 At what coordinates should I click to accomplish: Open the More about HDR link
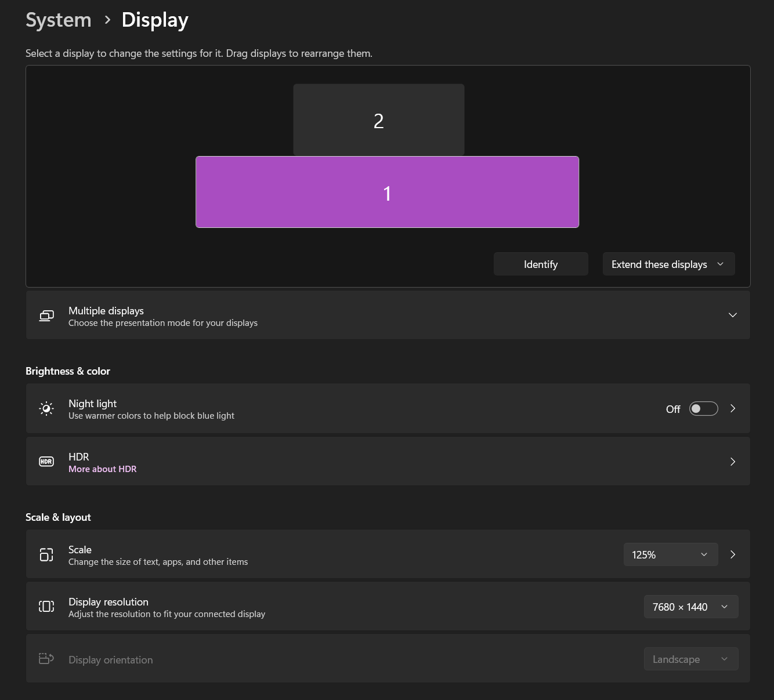[103, 469]
